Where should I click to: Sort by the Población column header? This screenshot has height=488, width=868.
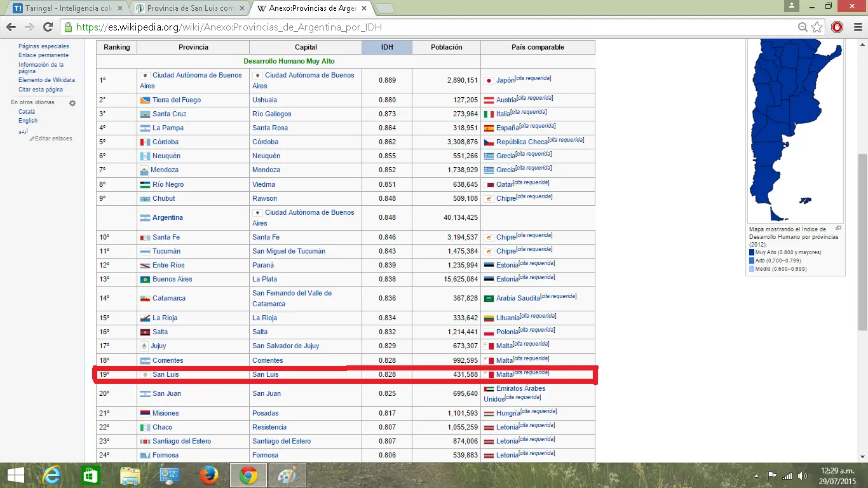click(x=447, y=47)
